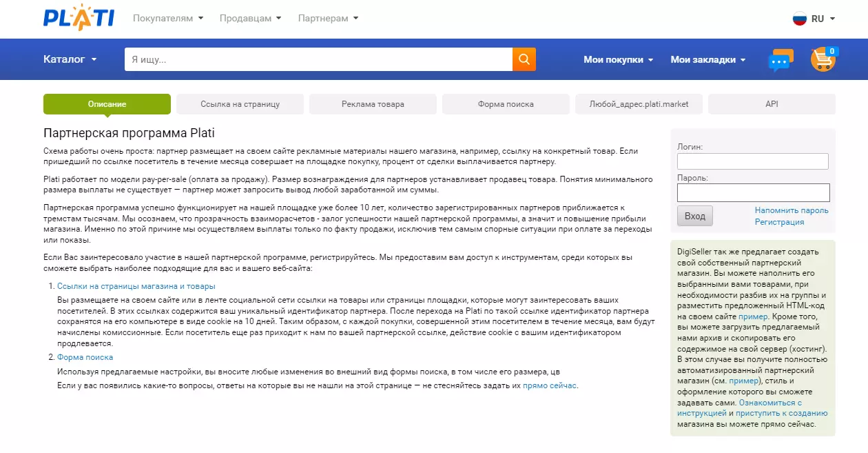Click the orange search magnifier button
868x453 pixels.
pyautogui.click(x=524, y=59)
